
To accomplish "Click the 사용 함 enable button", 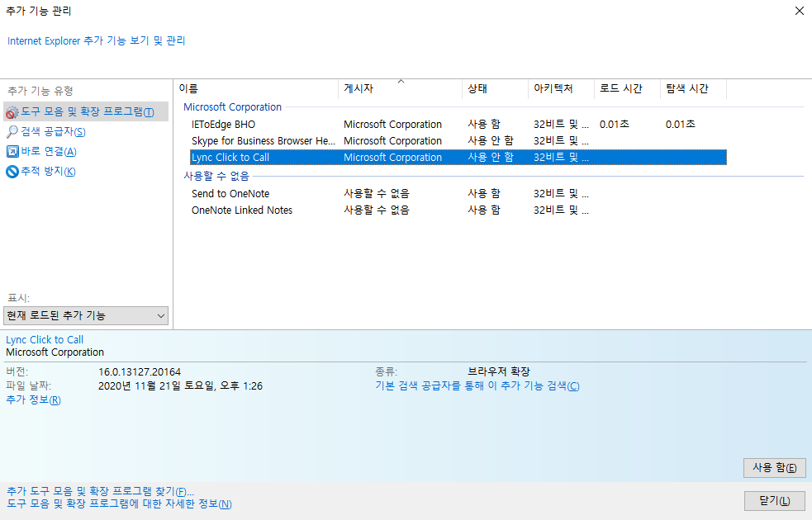I will click(x=774, y=468).
